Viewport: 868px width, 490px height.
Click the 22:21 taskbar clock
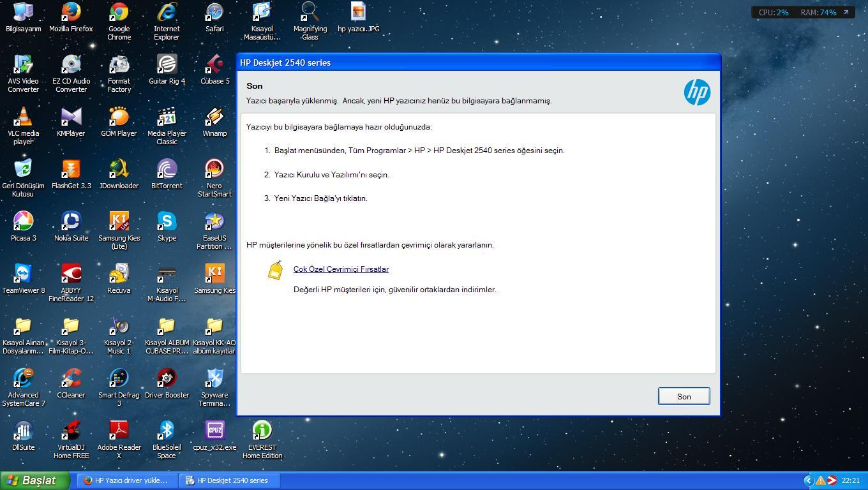pos(851,480)
